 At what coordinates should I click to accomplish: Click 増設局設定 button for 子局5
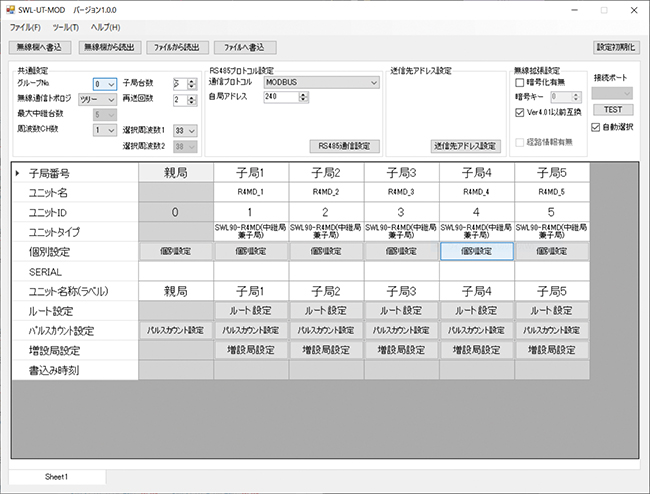tap(552, 350)
